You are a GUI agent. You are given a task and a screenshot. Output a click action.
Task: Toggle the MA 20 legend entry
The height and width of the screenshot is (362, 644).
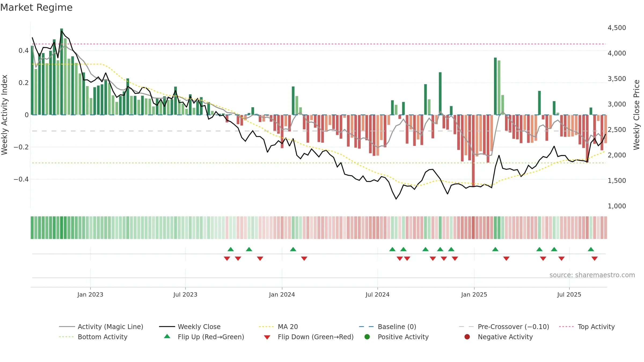pyautogui.click(x=278, y=327)
